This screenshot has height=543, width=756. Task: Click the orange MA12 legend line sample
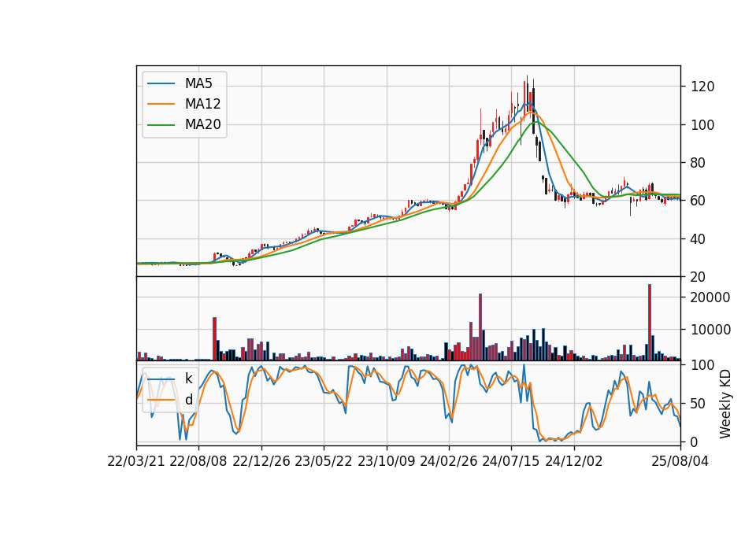161,104
